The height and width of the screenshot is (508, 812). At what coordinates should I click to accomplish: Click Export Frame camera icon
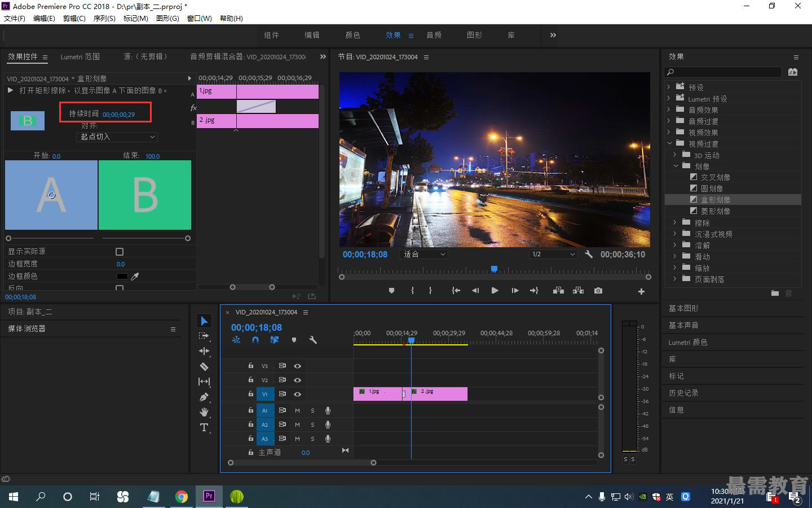click(x=598, y=291)
